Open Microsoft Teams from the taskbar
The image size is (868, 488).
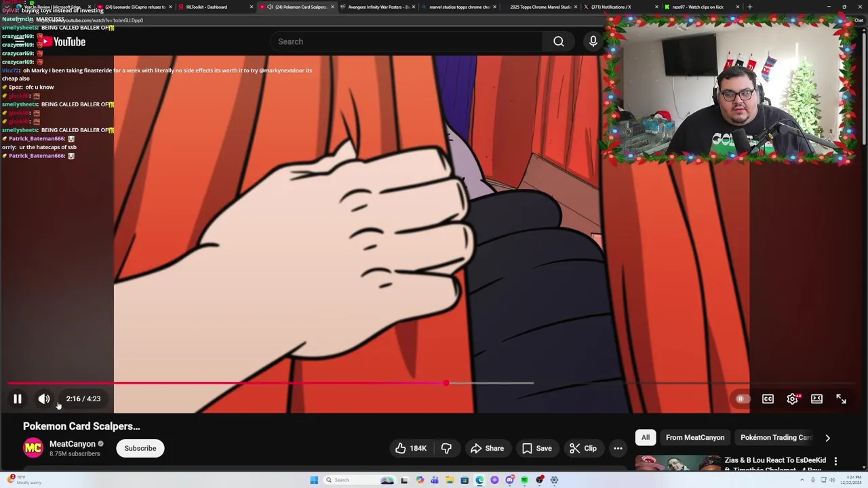(x=435, y=480)
